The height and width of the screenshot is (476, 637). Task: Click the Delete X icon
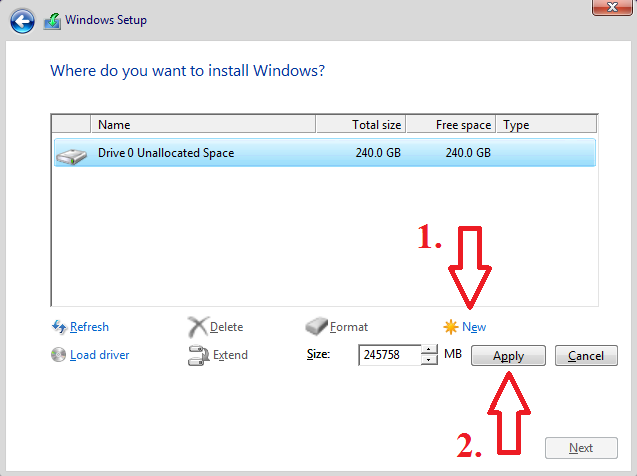coord(197,327)
